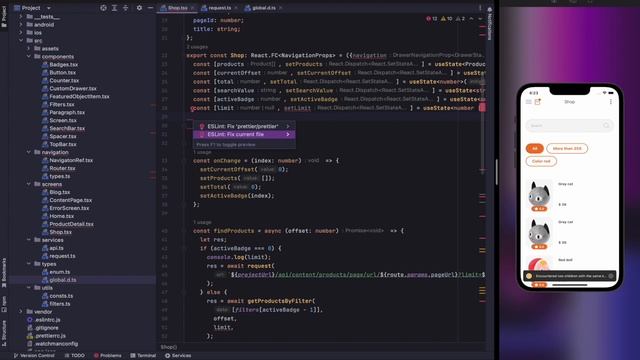Expand the assets folder

tap(29, 49)
